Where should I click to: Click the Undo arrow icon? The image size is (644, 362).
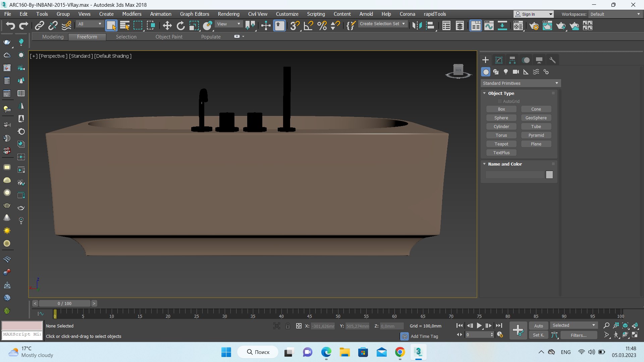point(10,25)
